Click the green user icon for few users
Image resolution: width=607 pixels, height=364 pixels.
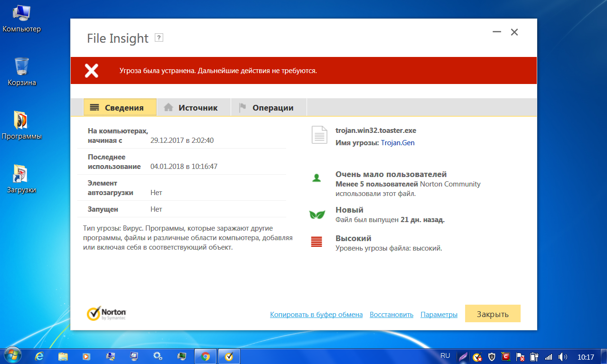coord(317,178)
